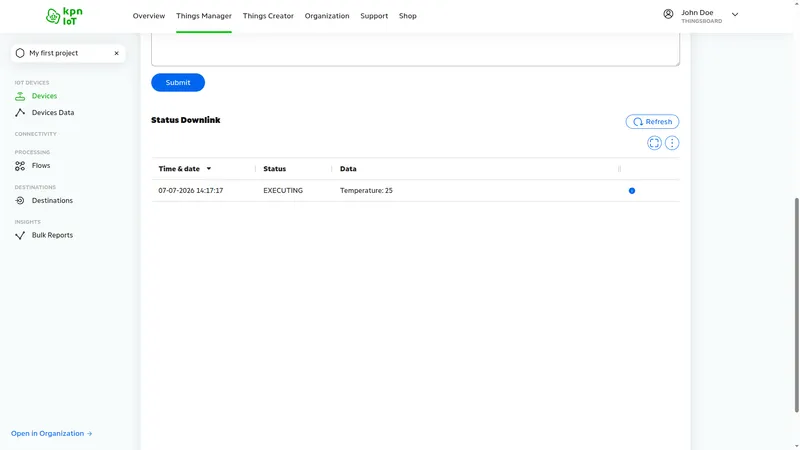Follow the Open in Organization link
The height and width of the screenshot is (450, 800).
52,434
